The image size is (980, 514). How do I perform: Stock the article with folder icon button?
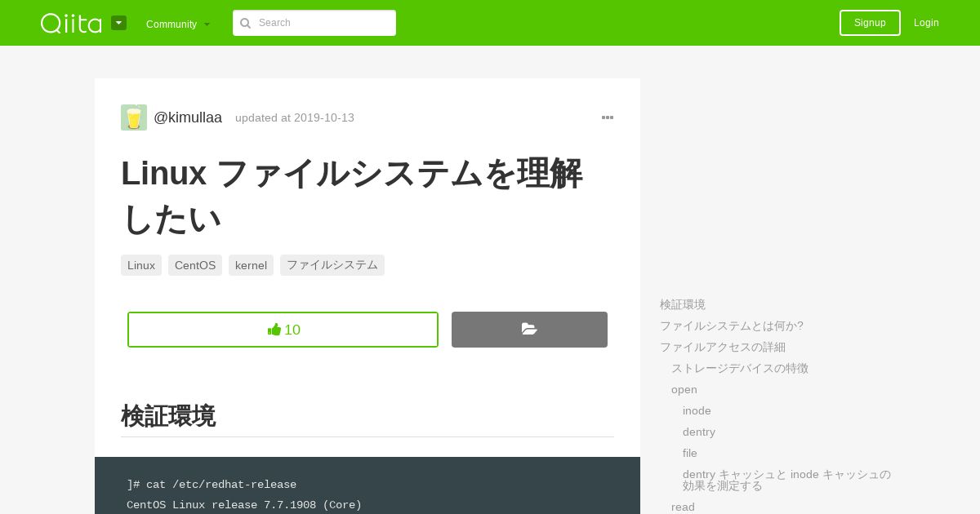point(529,330)
